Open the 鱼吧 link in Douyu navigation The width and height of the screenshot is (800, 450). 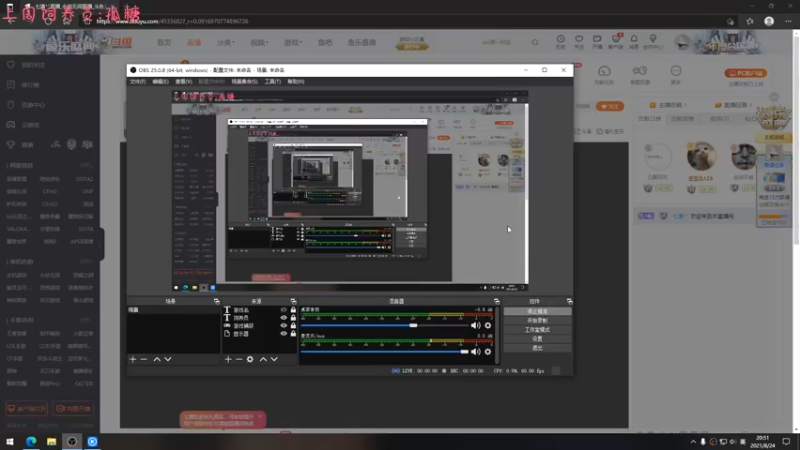point(325,42)
